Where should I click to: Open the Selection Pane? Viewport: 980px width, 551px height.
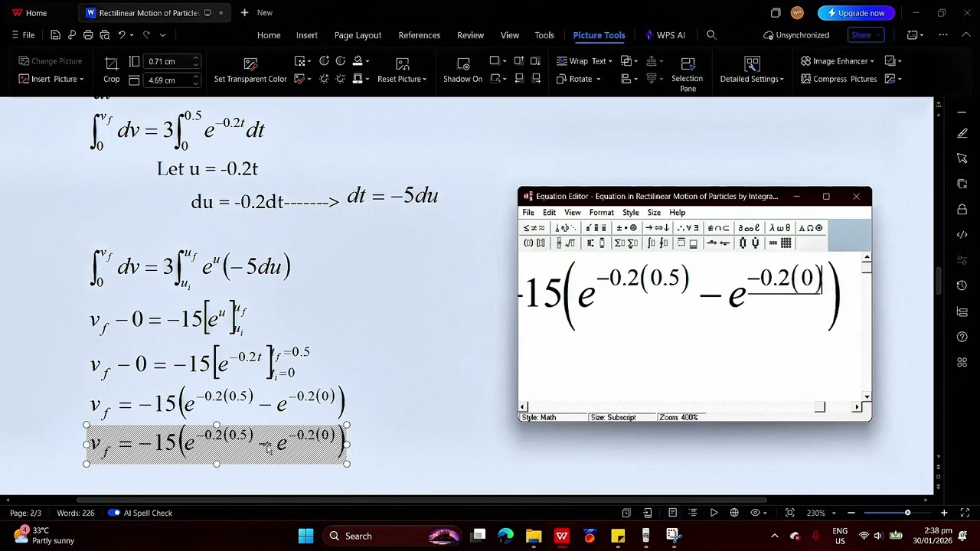pyautogui.click(x=687, y=73)
